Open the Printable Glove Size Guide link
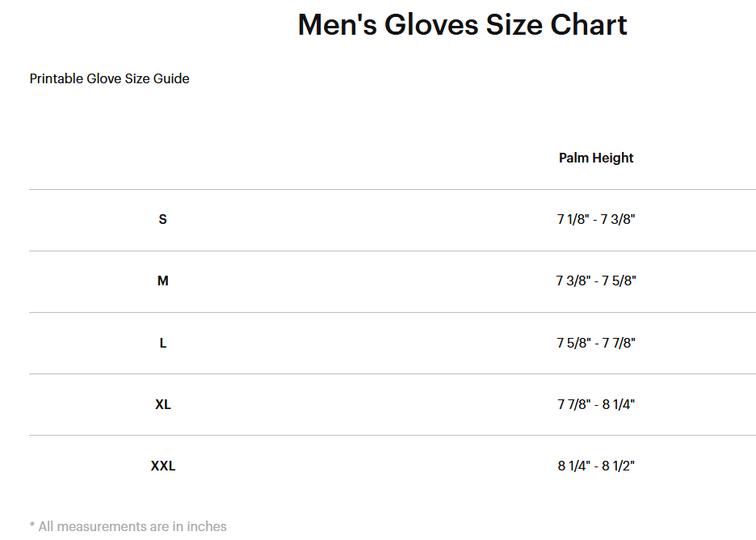Viewport: 756px width, 540px height. tap(110, 78)
